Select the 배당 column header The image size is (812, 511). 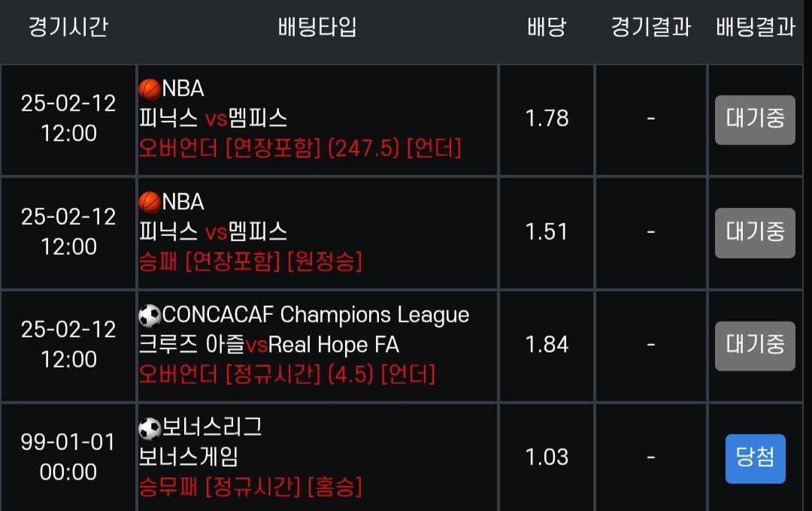tap(547, 28)
